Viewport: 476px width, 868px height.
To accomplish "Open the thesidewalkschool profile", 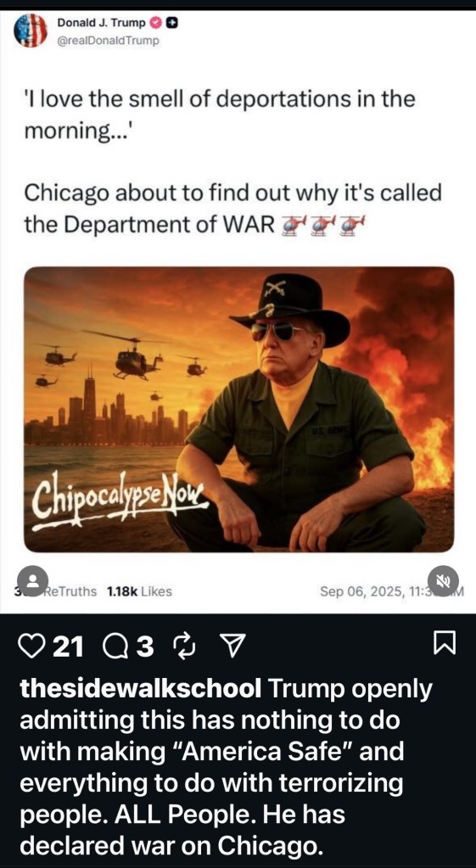I will tap(141, 689).
